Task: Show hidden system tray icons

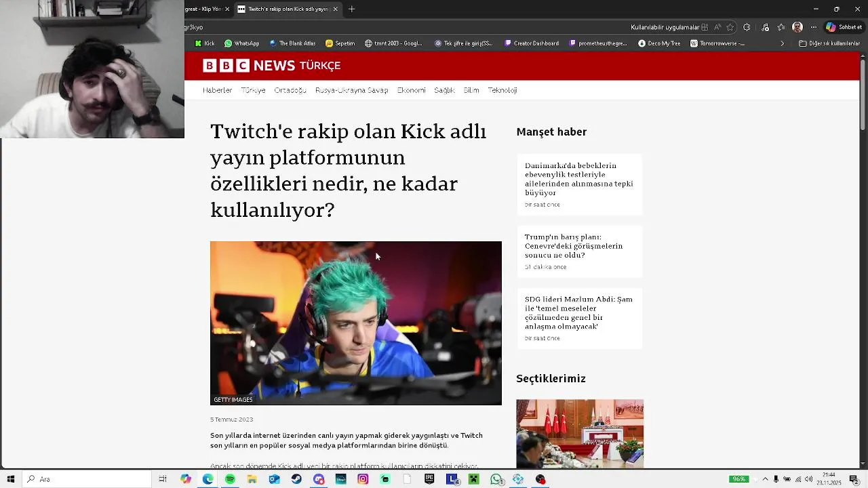Action: point(765,479)
